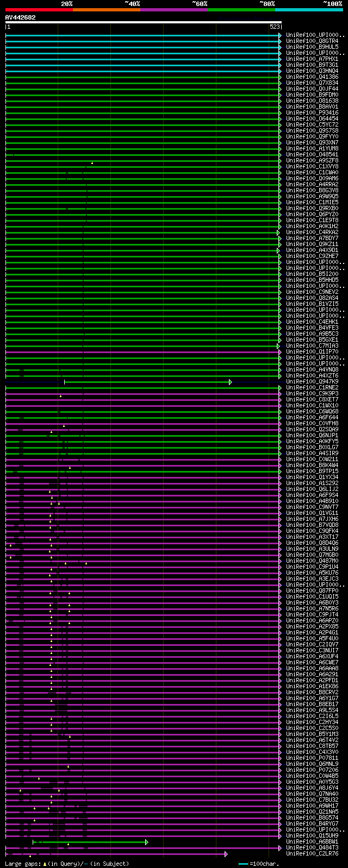Image resolution: width=348 pixels, height=868 pixels.
Task: Select hit label UniRef100_A4RRA2
Action: (312, 185)
